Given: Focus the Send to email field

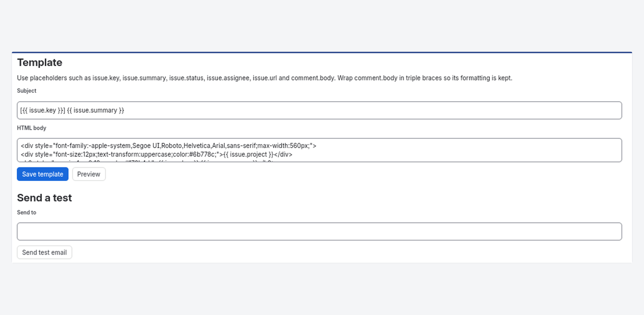Looking at the screenshot, I should 319,231.
